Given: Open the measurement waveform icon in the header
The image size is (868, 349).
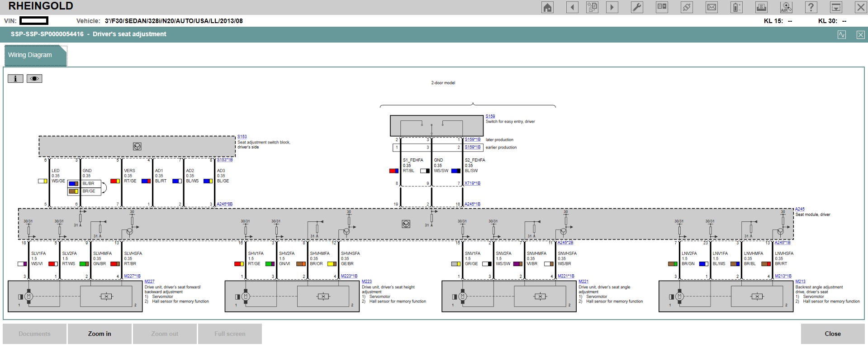Looking at the screenshot, I should tap(842, 35).
